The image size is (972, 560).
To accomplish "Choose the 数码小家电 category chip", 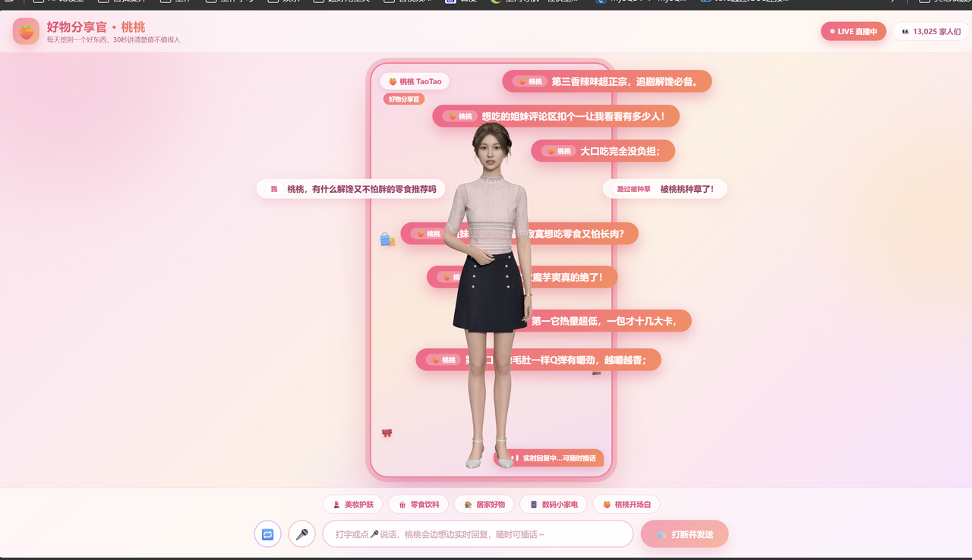I will pyautogui.click(x=554, y=505).
